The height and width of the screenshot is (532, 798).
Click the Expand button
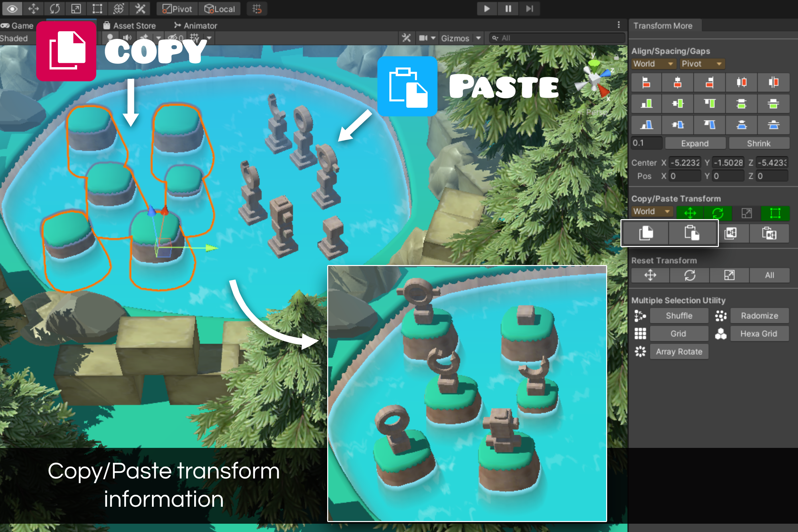click(695, 144)
